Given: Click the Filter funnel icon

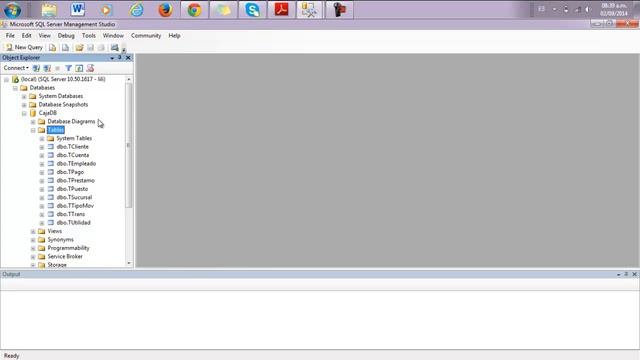Looking at the screenshot, I should [x=68, y=68].
